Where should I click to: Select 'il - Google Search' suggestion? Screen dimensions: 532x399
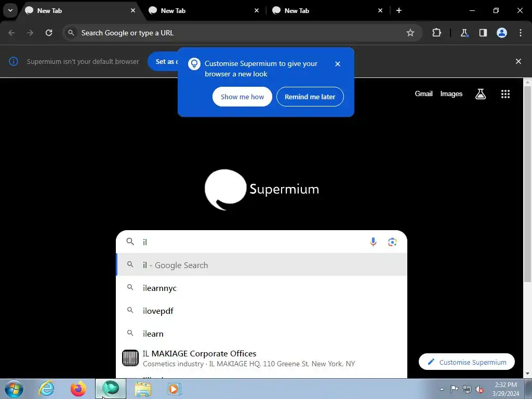click(262, 265)
